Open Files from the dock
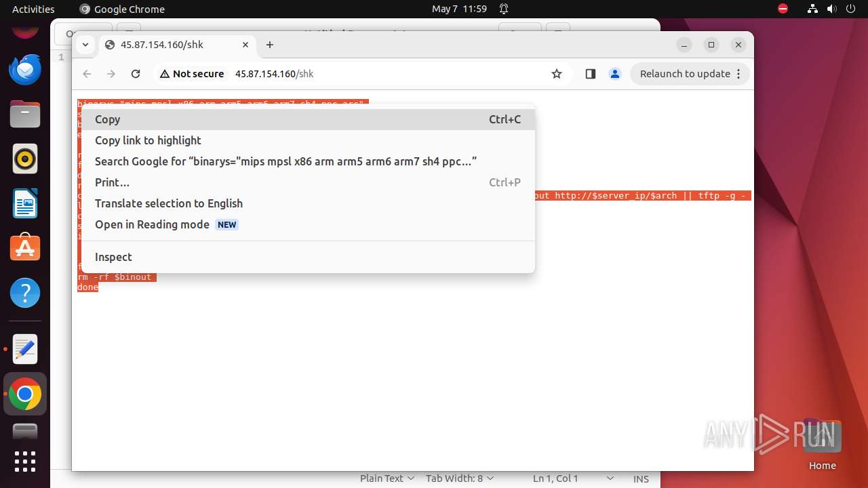Image resolution: width=868 pixels, height=488 pixels. click(25, 114)
